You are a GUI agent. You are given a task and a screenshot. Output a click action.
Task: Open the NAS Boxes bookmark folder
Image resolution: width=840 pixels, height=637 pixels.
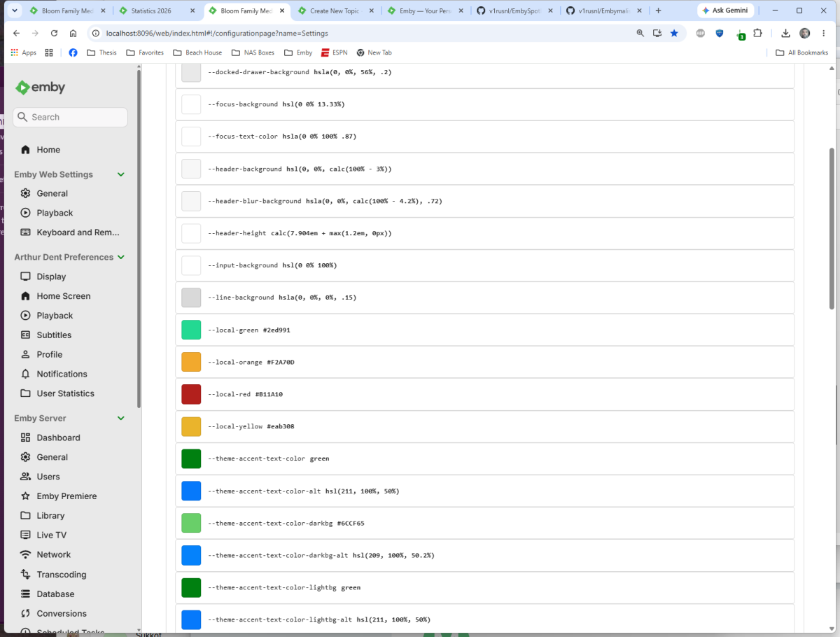253,52
